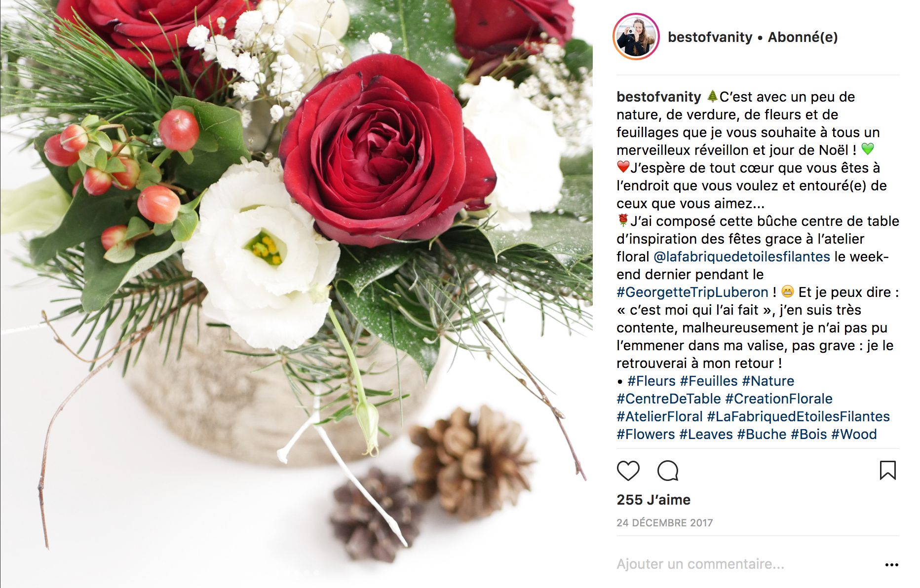
Task: Open the #CreationFlorale hashtag
Action: pos(779,399)
